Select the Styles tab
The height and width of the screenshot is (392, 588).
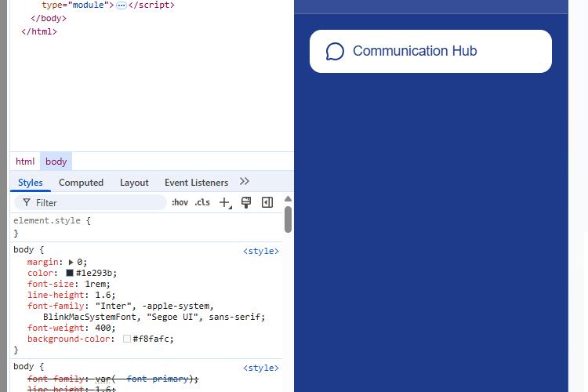pos(31,183)
